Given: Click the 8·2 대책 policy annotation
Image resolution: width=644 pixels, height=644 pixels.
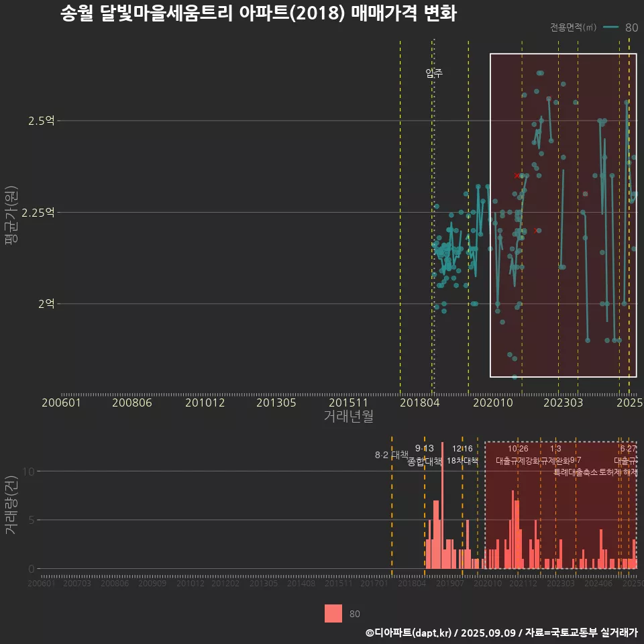Looking at the screenshot, I should coord(391,455).
